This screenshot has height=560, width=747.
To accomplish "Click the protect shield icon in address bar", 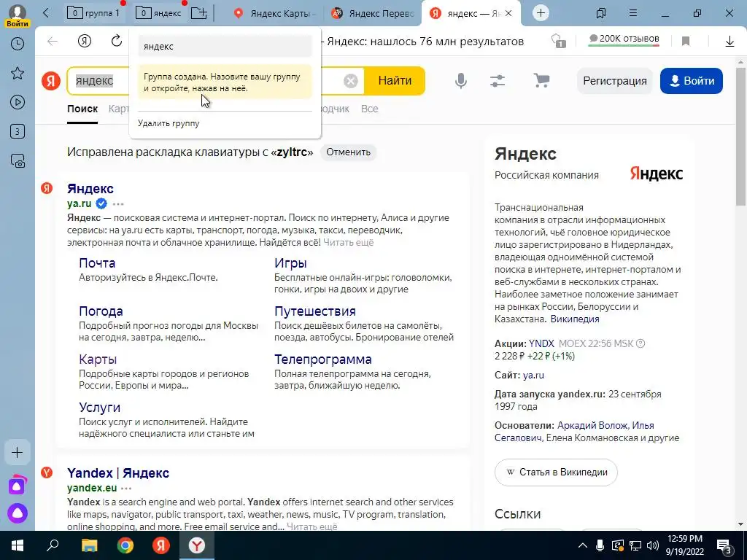I will pyautogui.click(x=558, y=42).
